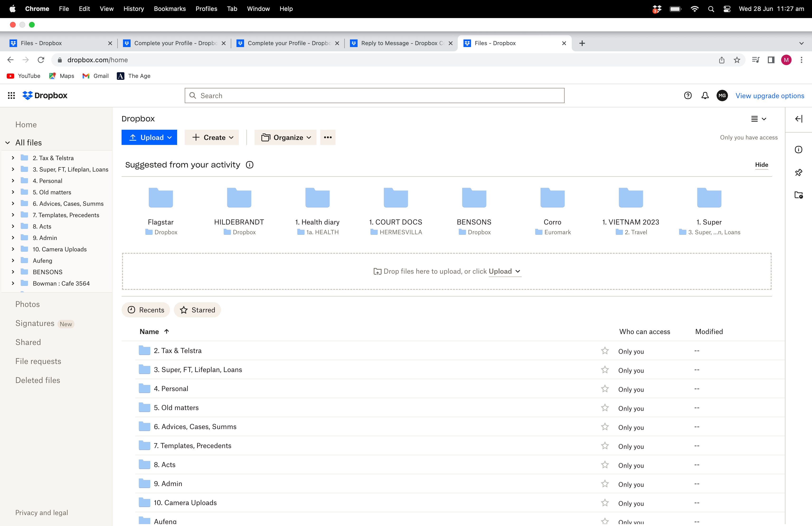Star the 2. Tax & Telstra folder

[x=604, y=351]
